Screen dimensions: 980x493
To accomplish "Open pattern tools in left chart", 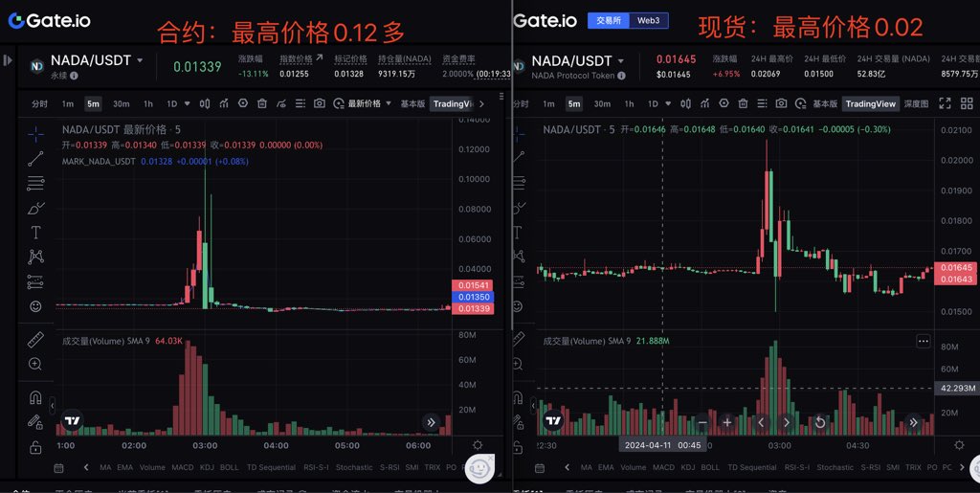I will (35, 257).
